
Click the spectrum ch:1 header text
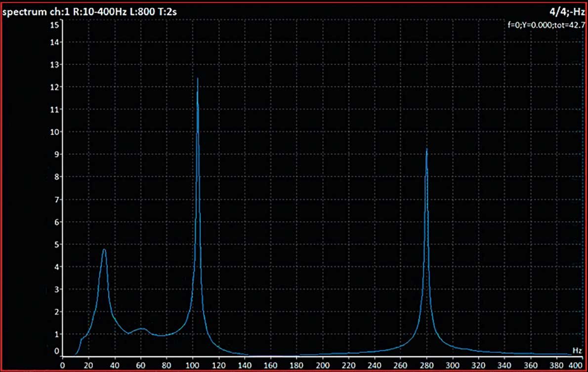[89, 12]
